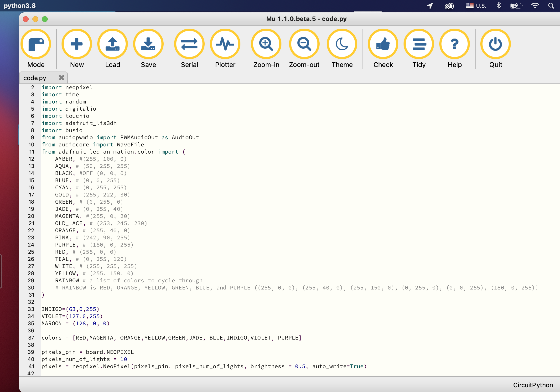Image resolution: width=560 pixels, height=392 pixels.
Task: Tidy the code formatting
Action: [x=419, y=48]
